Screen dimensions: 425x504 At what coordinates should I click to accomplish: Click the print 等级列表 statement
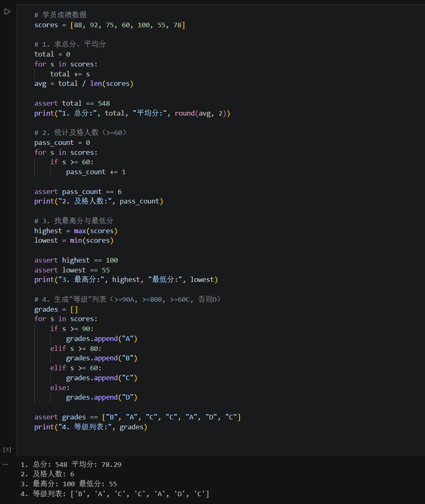(x=91, y=427)
